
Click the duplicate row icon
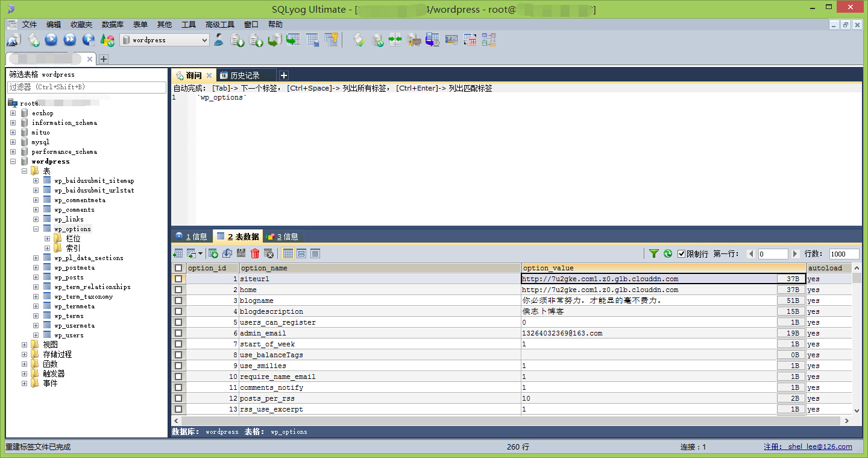pyautogui.click(x=227, y=253)
